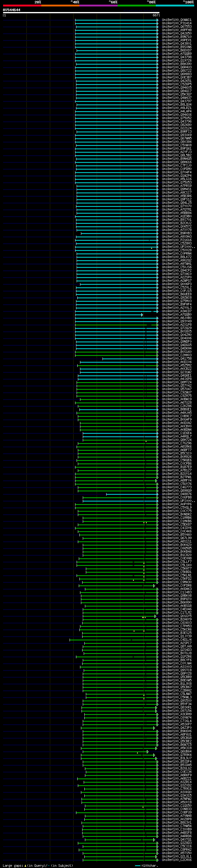Click the purple ~60% identity legend bar
197x868 pixels.
coord(99,6)
